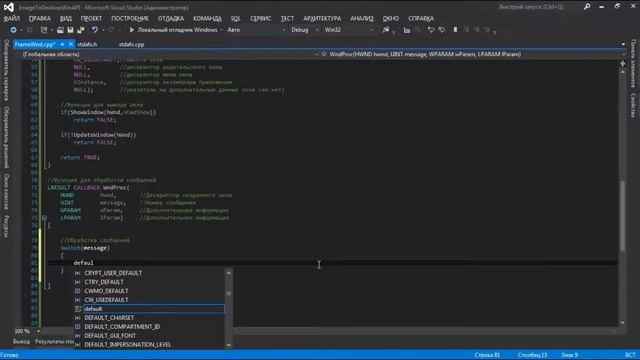Click the Undo arrow icon
Screen dimensions: 640x360
(x=95, y=30)
